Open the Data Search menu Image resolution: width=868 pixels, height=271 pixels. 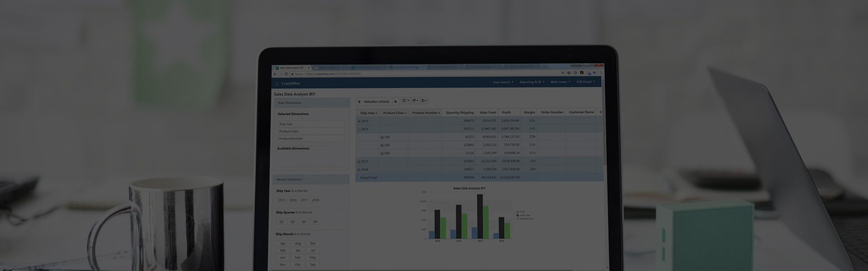click(503, 82)
